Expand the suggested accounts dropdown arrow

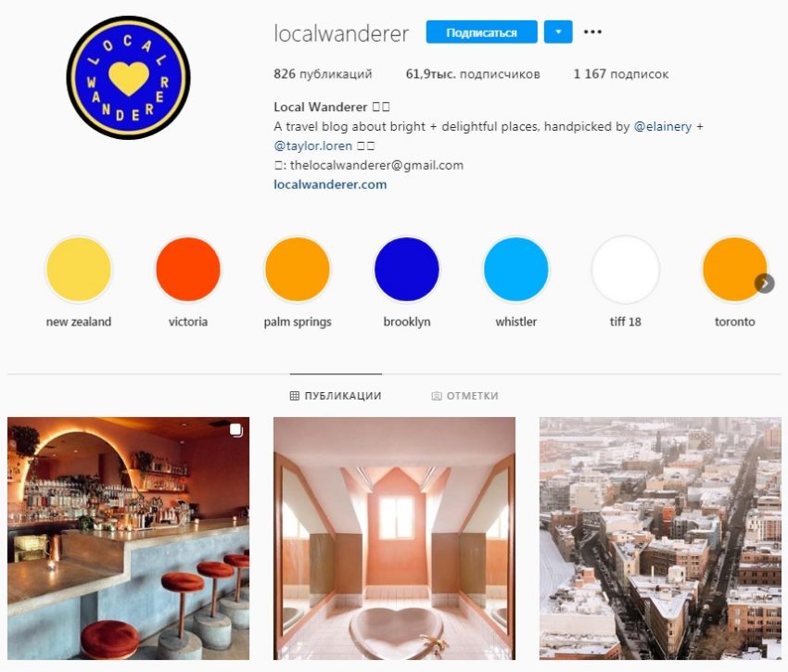pos(558,32)
